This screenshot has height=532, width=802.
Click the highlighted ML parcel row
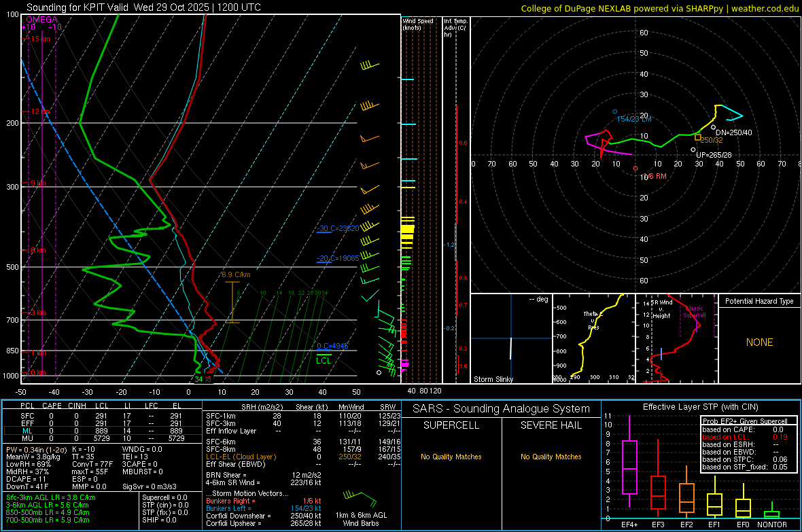point(101,431)
